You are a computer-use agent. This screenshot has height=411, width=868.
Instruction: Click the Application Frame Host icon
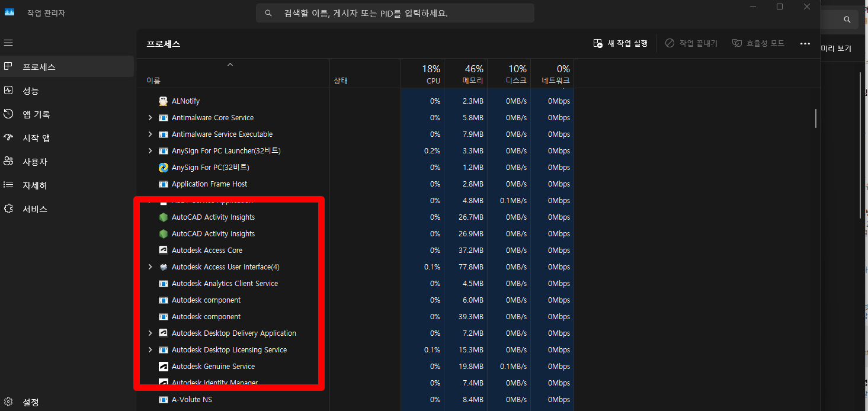(164, 184)
